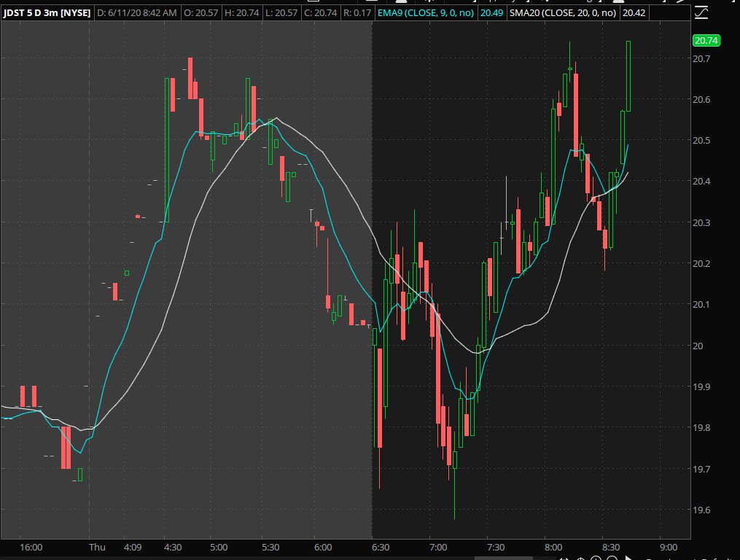Select the JDST 5 D 3m [NYSE] chart label

click(x=47, y=12)
